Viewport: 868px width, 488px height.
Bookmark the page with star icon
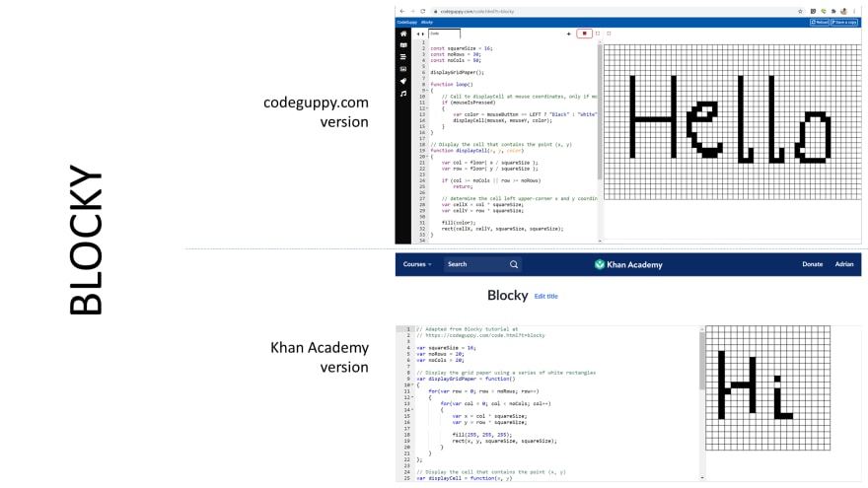[800, 11]
